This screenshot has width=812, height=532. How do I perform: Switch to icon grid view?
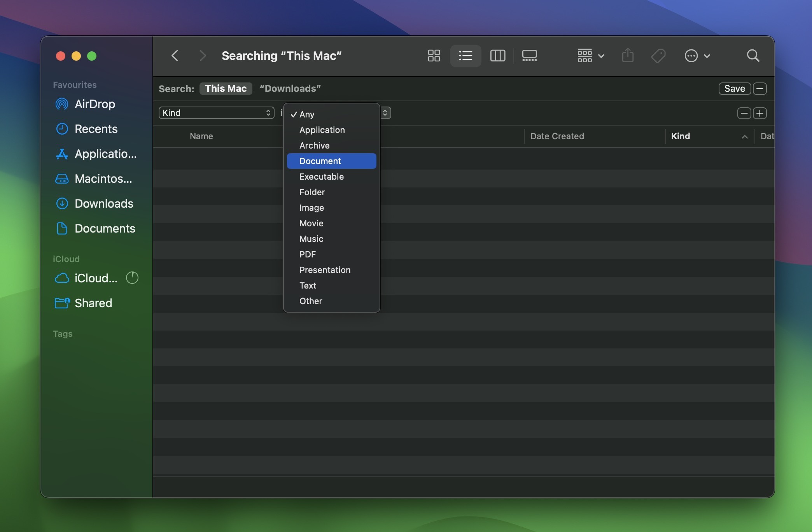[434, 56]
